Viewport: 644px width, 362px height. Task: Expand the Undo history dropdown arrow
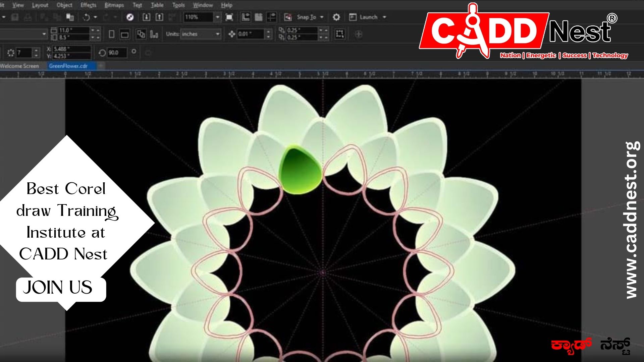pos(96,17)
